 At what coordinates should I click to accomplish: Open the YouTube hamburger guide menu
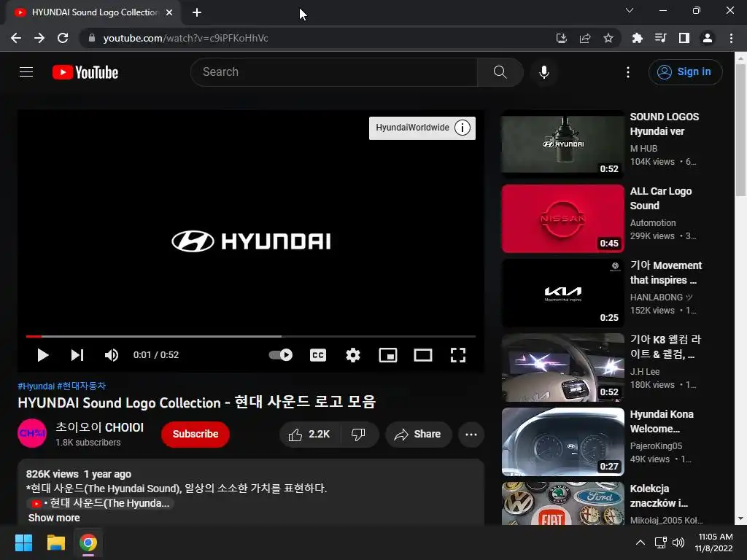[26, 72]
